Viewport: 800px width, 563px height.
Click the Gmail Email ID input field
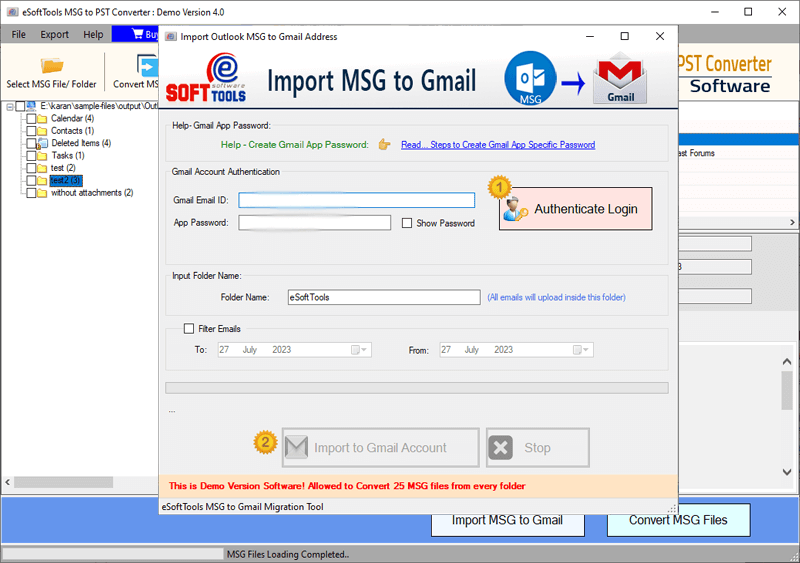(357, 200)
